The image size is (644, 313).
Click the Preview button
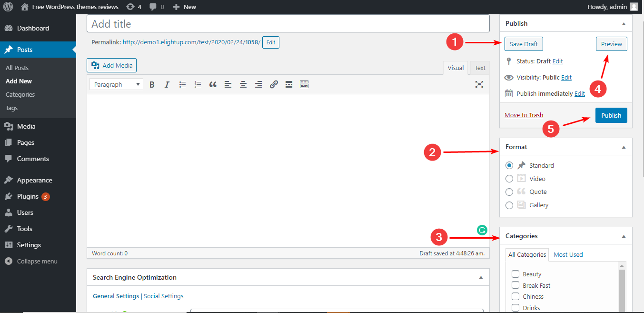pos(612,44)
